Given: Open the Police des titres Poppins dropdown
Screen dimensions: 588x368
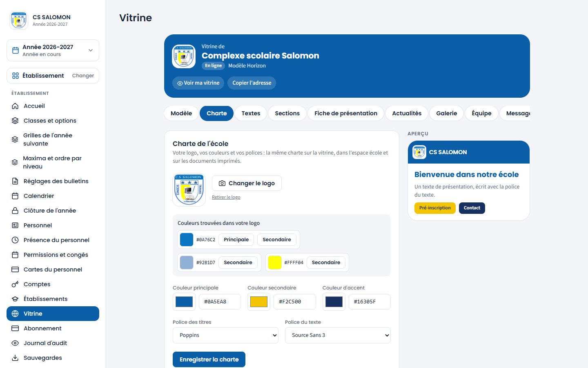Looking at the screenshot, I should coord(225,335).
